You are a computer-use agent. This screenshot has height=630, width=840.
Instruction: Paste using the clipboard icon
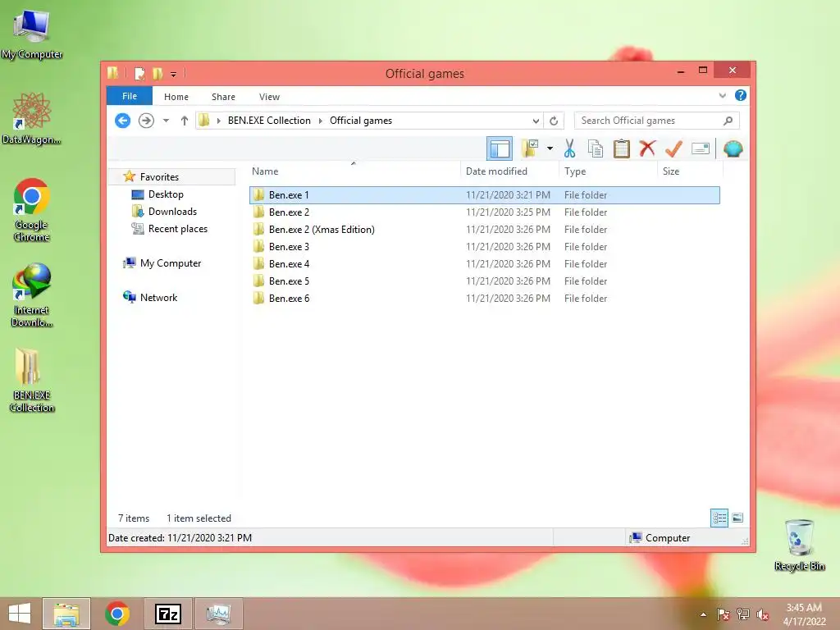pos(622,148)
